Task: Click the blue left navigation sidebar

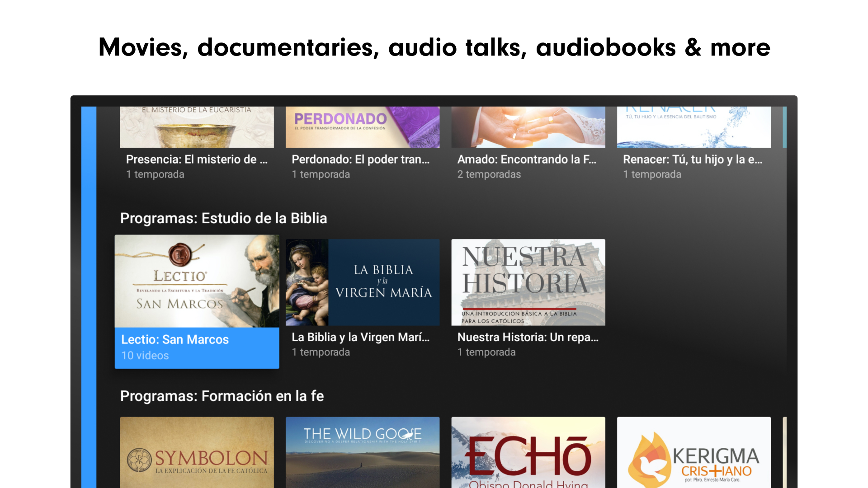Action: point(89,297)
